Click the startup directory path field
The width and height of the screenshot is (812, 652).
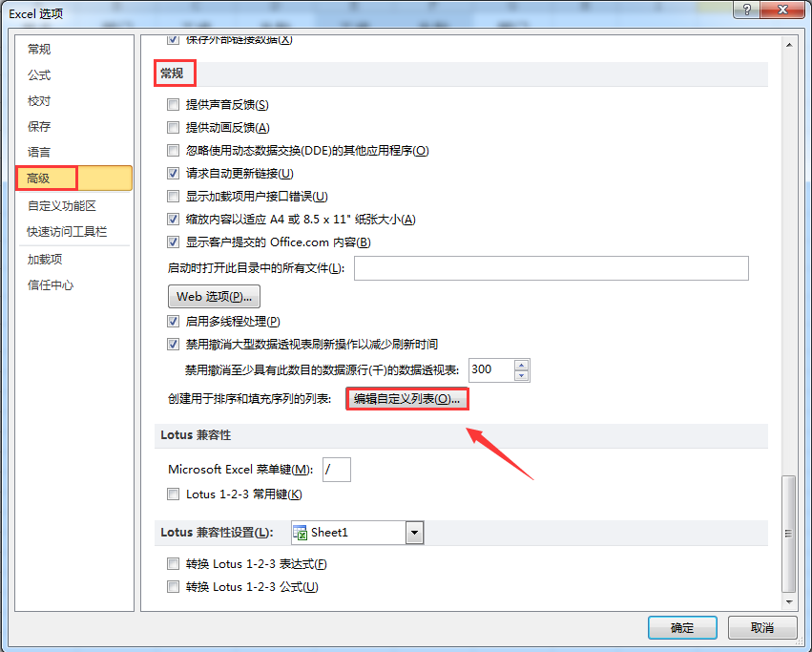[x=552, y=268]
